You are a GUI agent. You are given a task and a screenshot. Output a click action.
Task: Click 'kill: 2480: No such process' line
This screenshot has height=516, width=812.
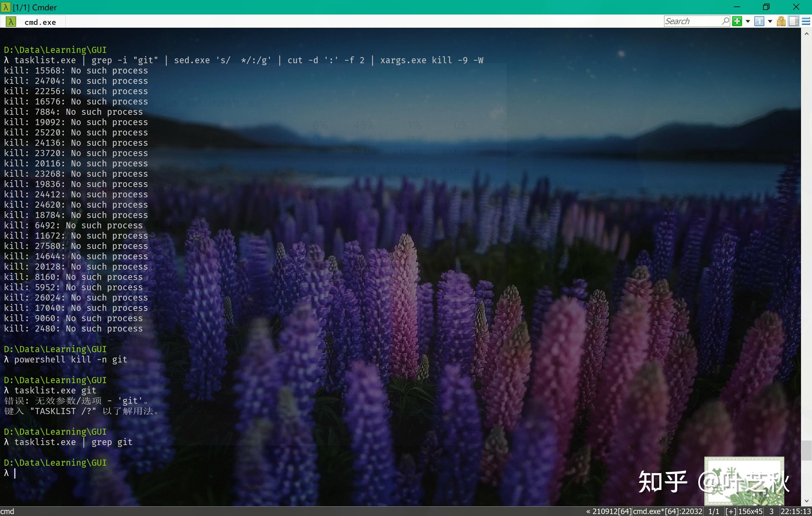pos(73,329)
